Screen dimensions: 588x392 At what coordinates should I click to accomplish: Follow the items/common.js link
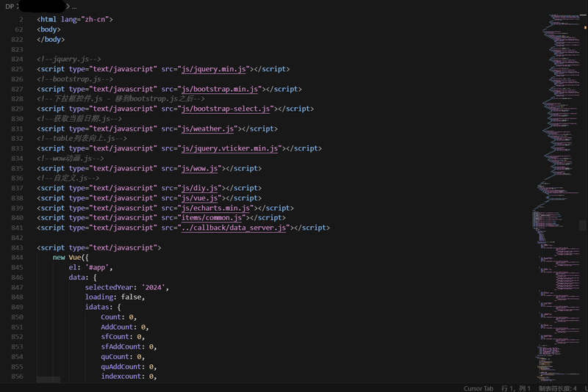214,217
